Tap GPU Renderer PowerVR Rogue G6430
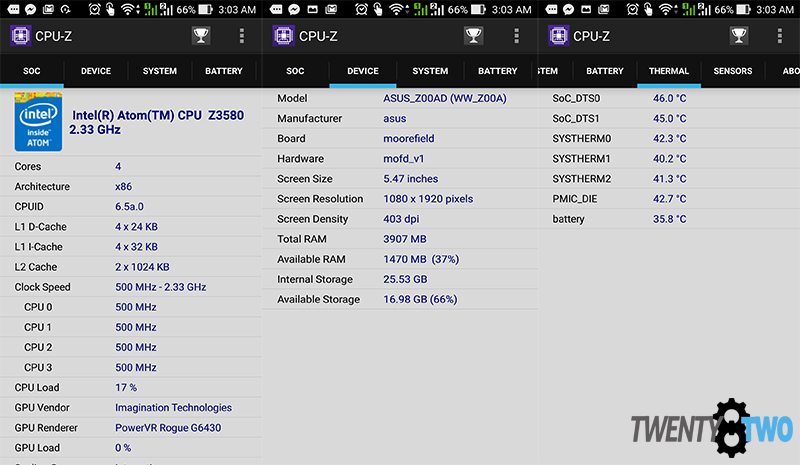 168,428
